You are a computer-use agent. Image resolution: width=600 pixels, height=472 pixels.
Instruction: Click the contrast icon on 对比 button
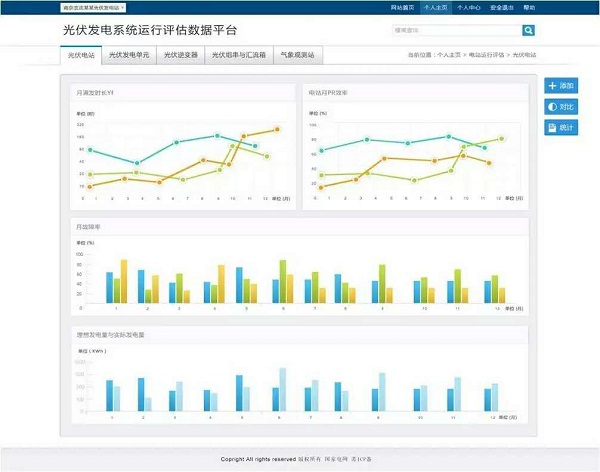(553, 107)
